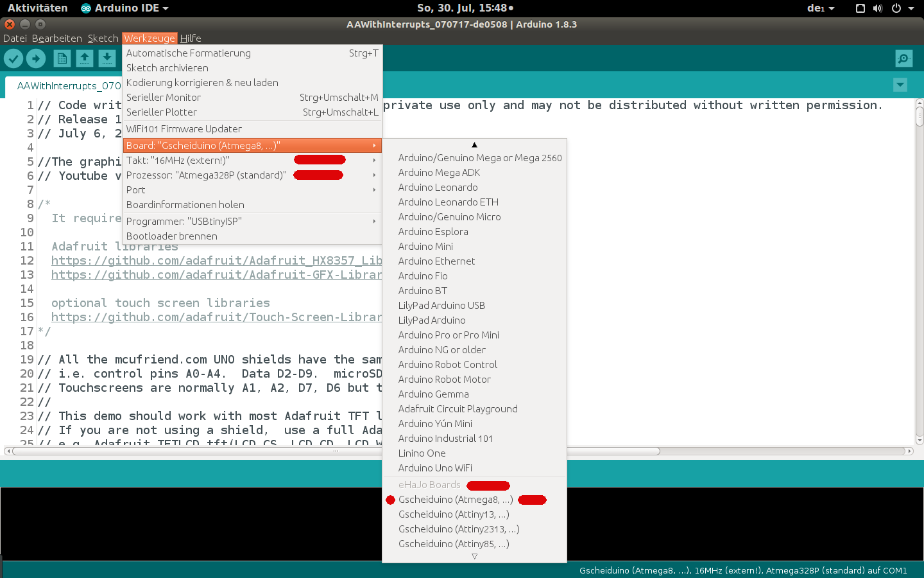Open the Bearbeiten menu
This screenshot has width=924, height=578.
point(57,38)
